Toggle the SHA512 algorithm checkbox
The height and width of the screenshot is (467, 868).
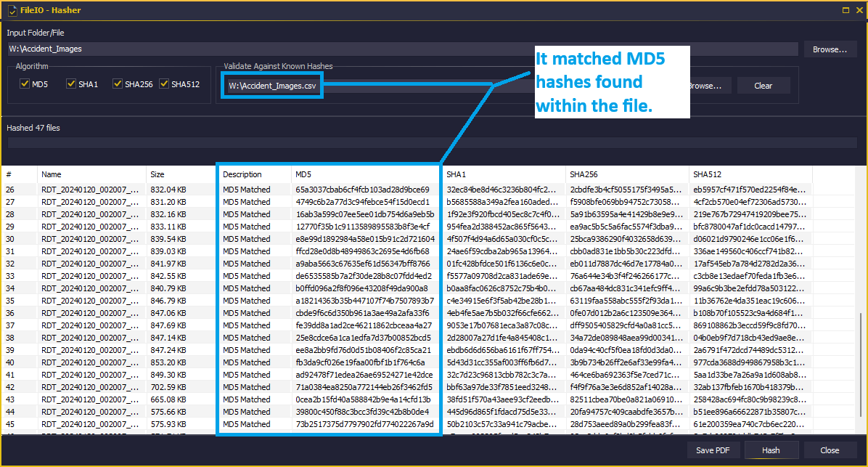[x=164, y=84]
